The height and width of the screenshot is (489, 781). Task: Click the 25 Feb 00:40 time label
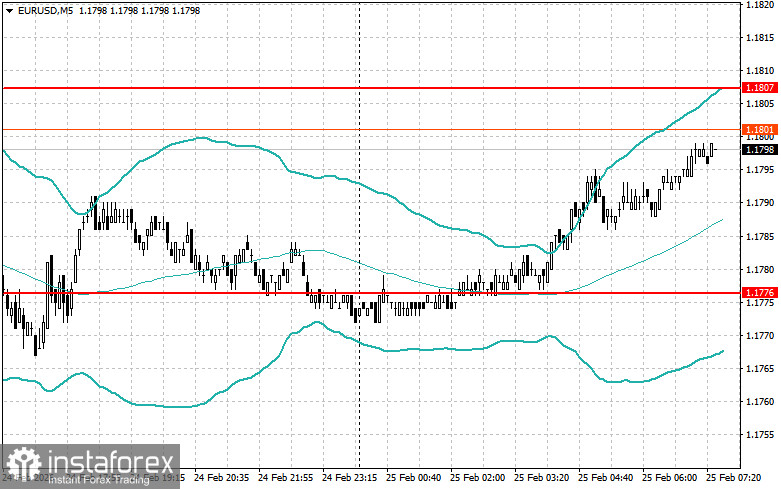[x=413, y=478]
